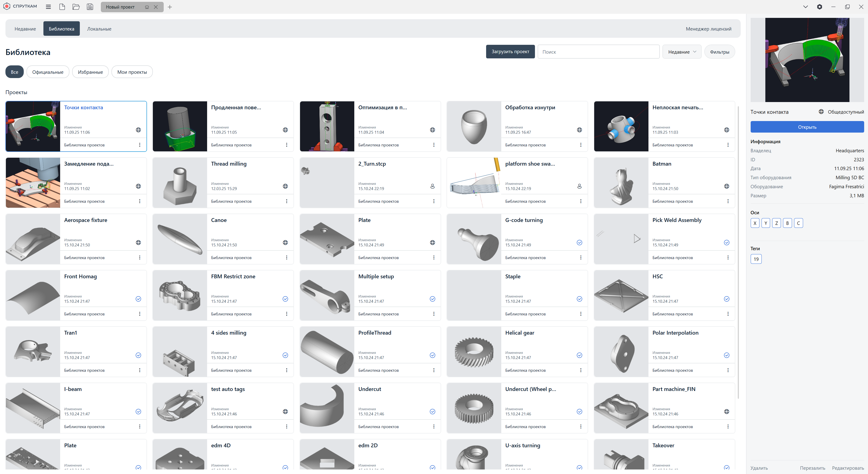Viewport: 868px width, 474px height.
Task: Add a new project tab
Action: [x=170, y=7]
